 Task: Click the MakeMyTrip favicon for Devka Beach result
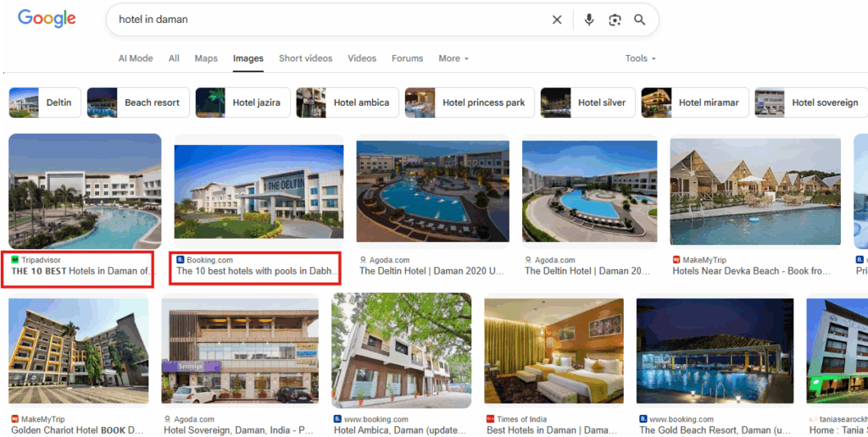coord(676,260)
